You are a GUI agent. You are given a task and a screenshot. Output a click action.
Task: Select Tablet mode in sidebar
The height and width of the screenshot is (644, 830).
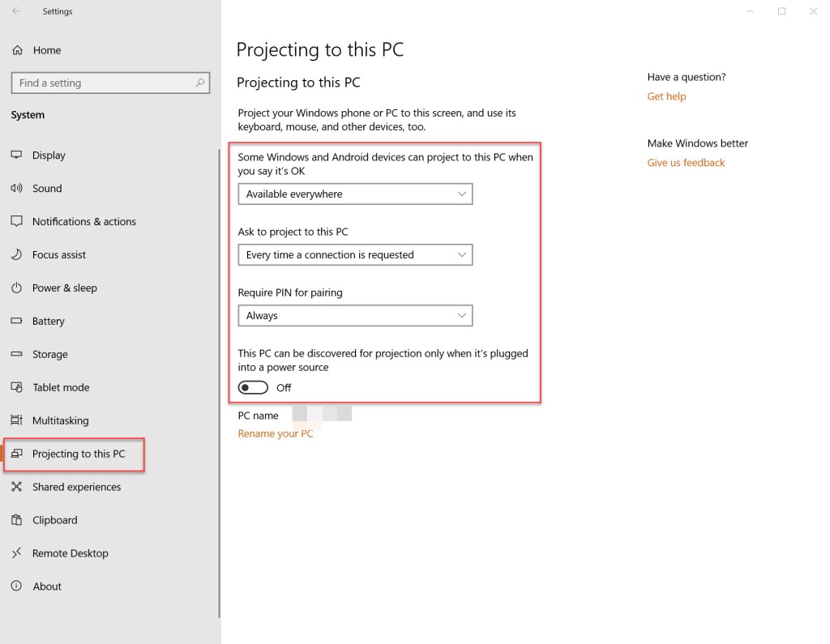61,387
